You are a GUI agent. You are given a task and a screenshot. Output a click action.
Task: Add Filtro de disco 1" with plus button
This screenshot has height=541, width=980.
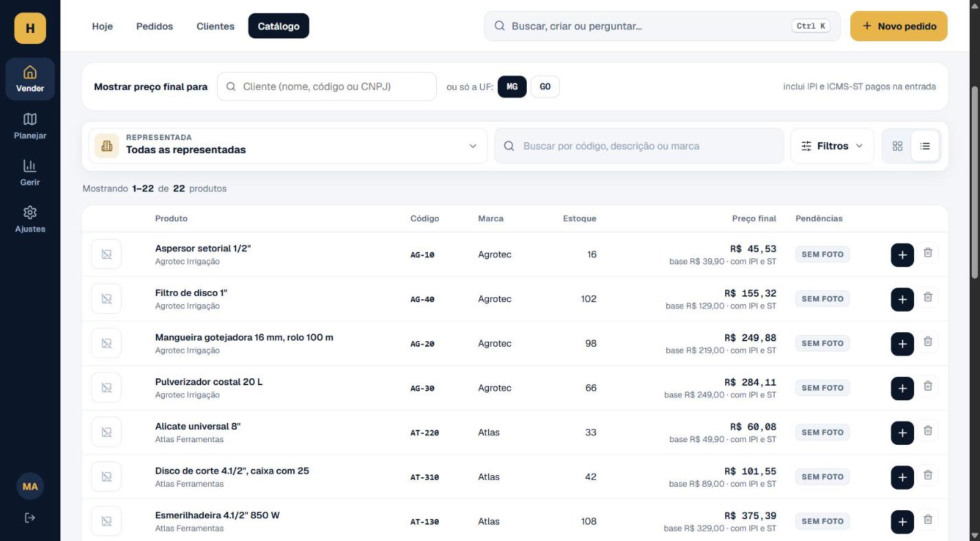pyautogui.click(x=902, y=299)
